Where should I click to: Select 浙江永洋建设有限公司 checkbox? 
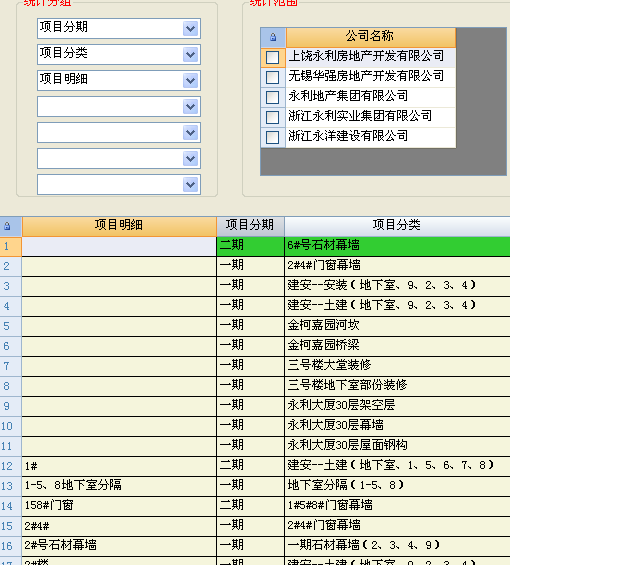pyautogui.click(x=272, y=137)
